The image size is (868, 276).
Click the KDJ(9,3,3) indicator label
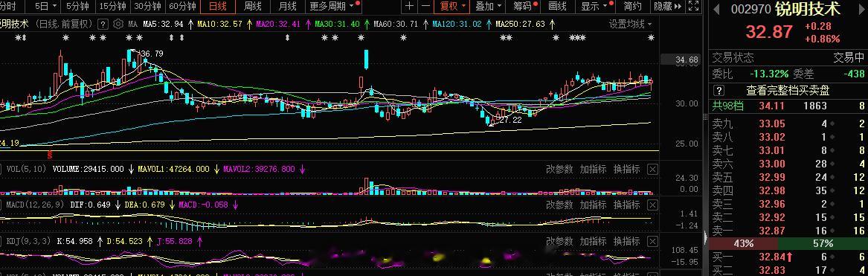(28, 241)
